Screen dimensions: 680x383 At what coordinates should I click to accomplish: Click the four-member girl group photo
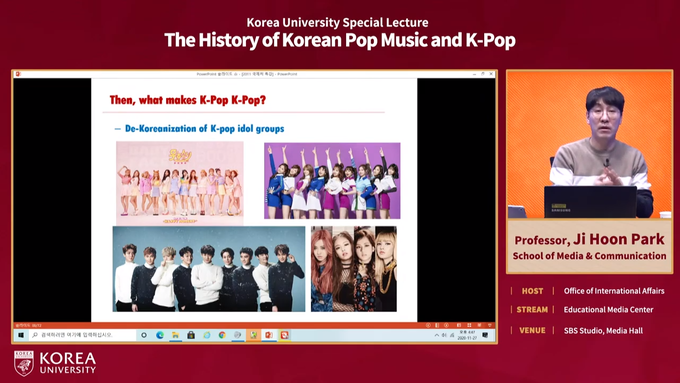click(x=353, y=269)
